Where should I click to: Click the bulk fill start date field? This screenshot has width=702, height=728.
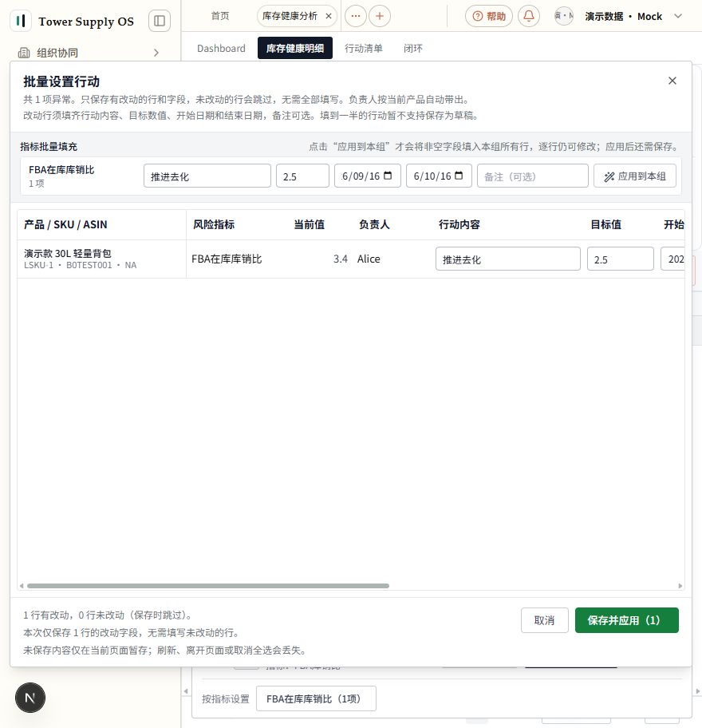coord(368,176)
